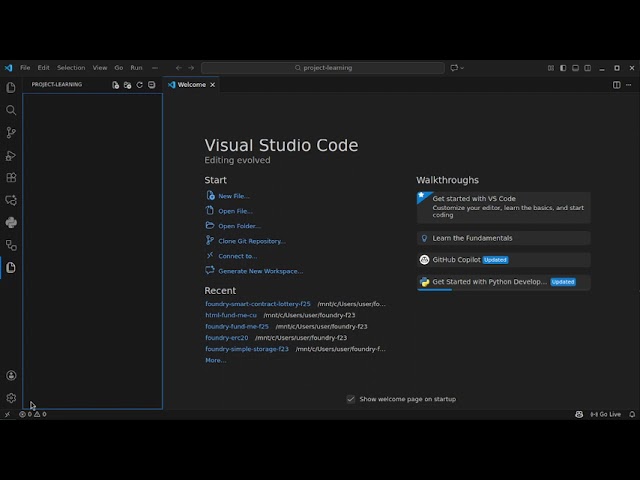Screen dimensions: 640x480
Task: Click Go Live in status bar
Action: [605, 414]
